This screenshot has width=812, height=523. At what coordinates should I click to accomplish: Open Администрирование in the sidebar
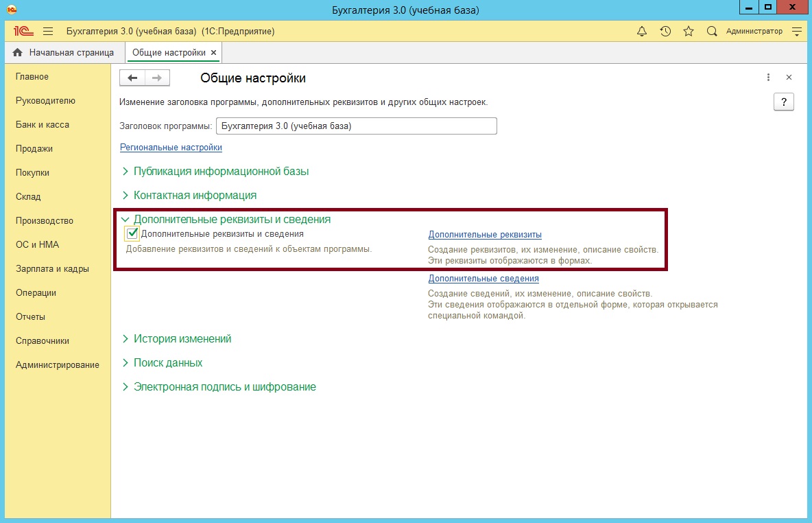tap(58, 365)
